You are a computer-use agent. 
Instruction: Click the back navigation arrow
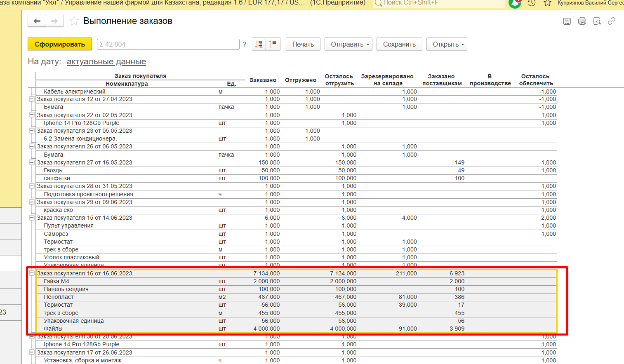coord(37,21)
